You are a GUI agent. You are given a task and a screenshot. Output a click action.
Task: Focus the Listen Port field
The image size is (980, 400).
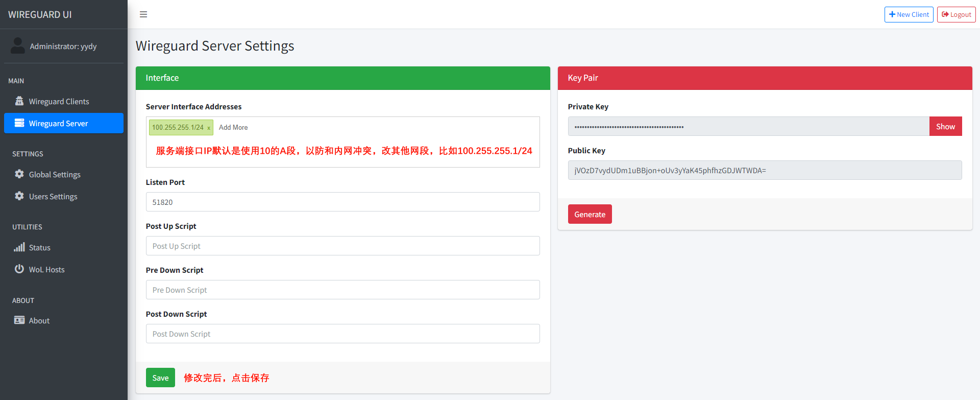(x=343, y=202)
